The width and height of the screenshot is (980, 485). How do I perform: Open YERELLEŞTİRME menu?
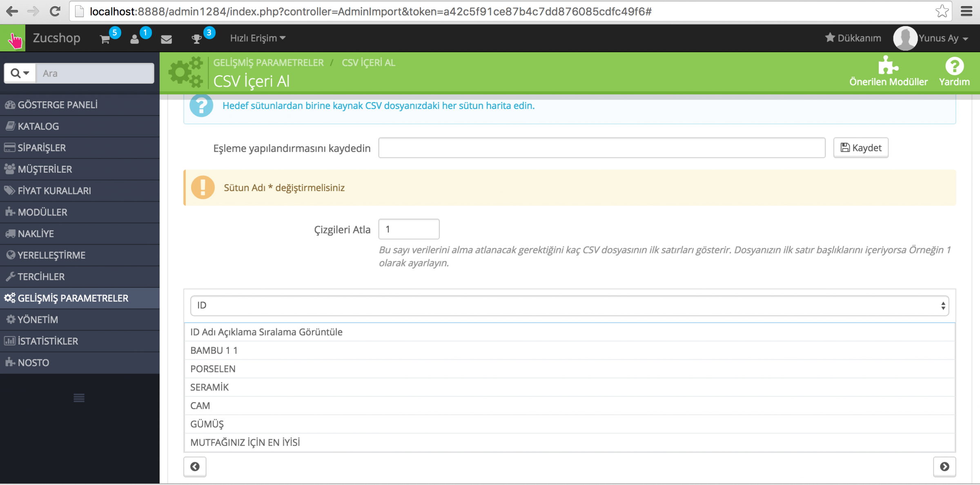point(80,255)
